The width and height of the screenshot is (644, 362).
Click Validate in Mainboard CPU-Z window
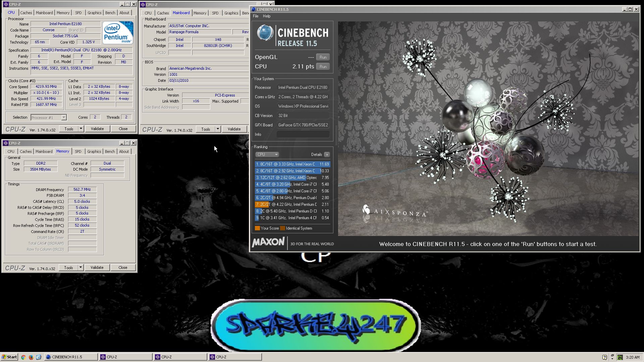pyautogui.click(x=234, y=129)
